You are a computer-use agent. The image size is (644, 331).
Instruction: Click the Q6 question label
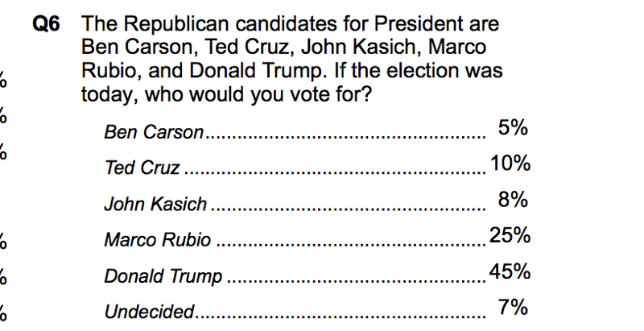[46, 24]
